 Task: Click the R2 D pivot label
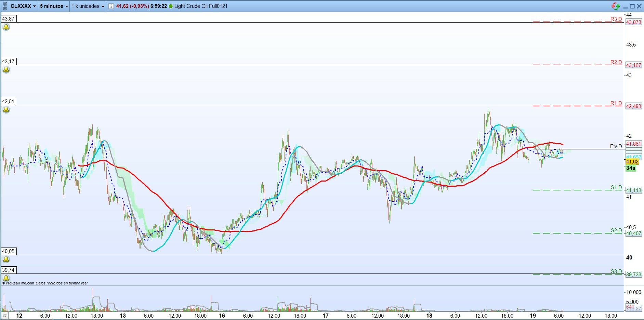click(616, 62)
